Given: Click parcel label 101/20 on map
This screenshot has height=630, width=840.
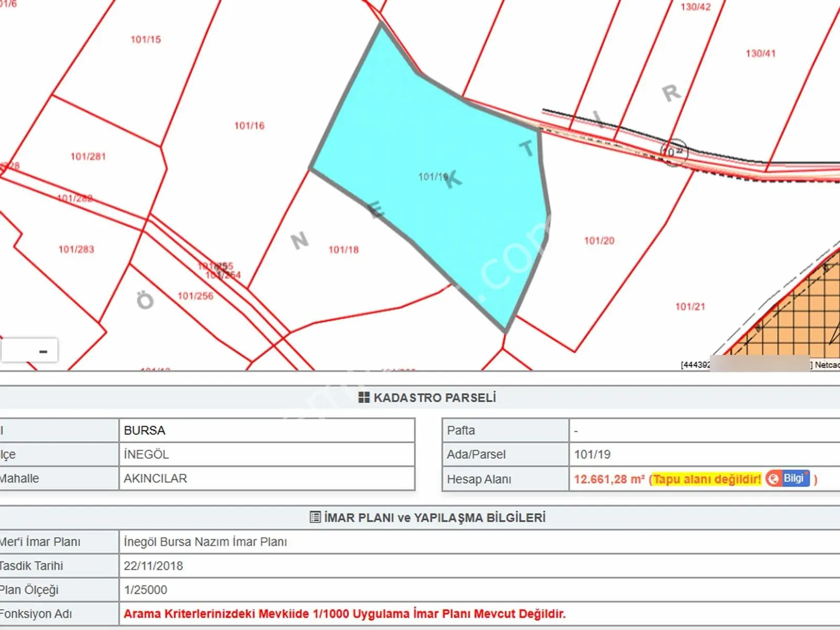Looking at the screenshot, I should 599,240.
